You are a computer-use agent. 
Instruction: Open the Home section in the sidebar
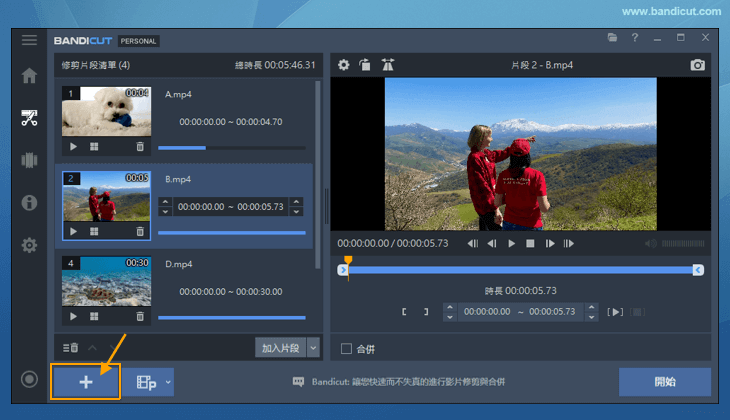click(29, 76)
